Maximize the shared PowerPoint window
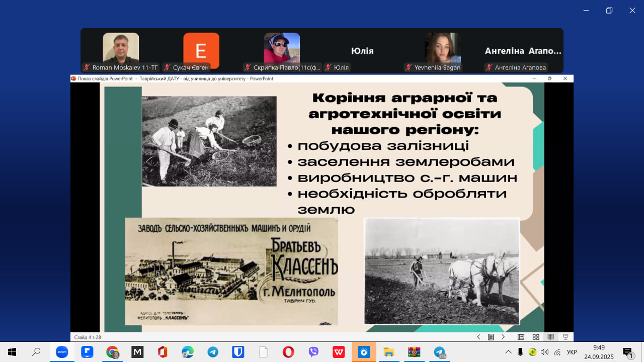This screenshot has width=644, height=362. (549, 78)
